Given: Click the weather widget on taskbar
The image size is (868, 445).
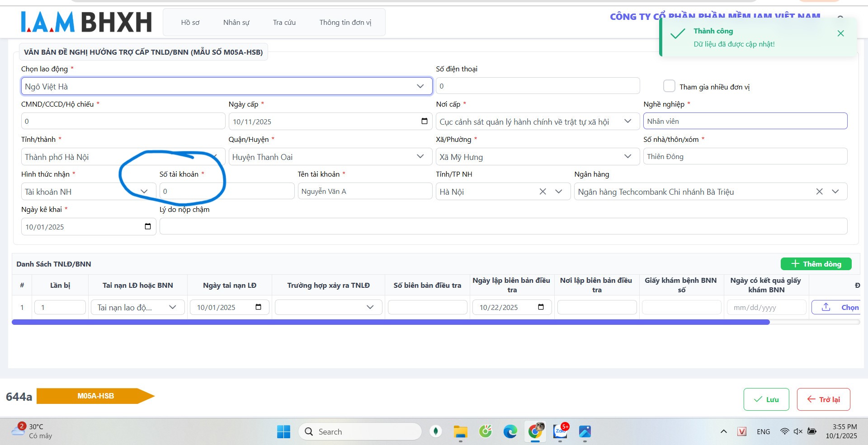Looking at the screenshot, I should [33, 431].
